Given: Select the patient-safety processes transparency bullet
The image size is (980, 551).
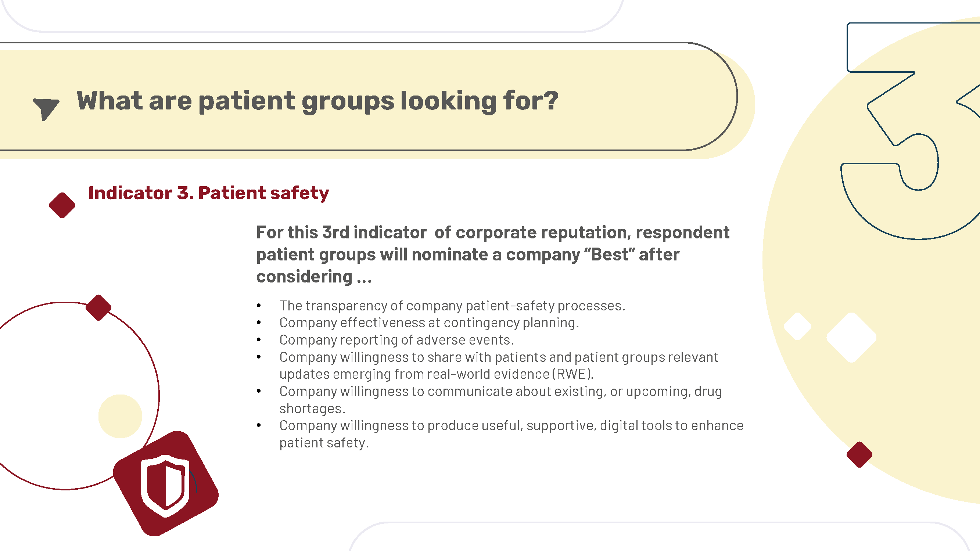Looking at the screenshot, I should click(x=452, y=306).
